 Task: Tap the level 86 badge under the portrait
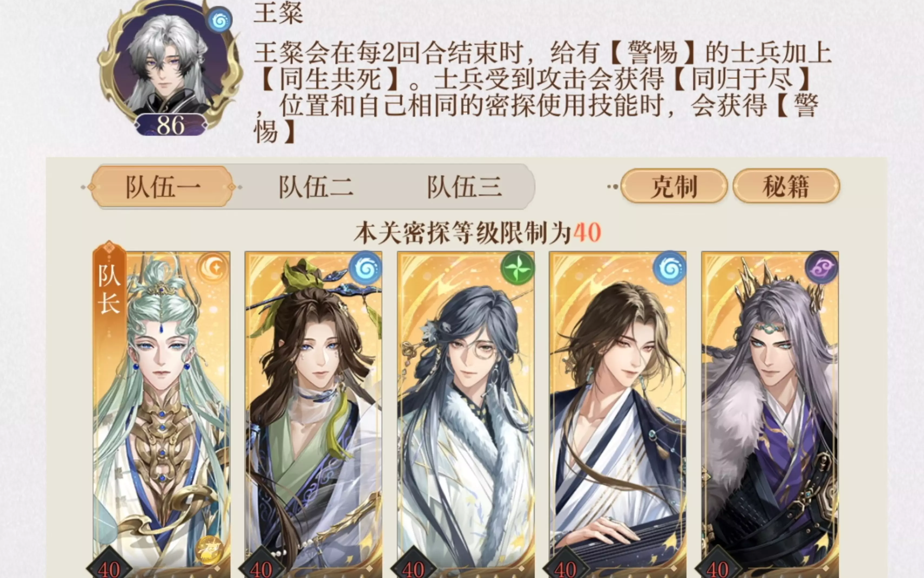coord(171,125)
